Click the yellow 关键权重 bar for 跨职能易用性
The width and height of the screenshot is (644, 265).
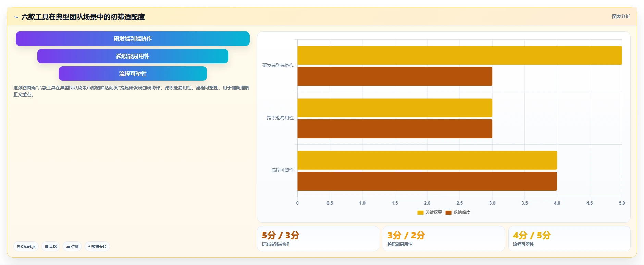click(395, 108)
